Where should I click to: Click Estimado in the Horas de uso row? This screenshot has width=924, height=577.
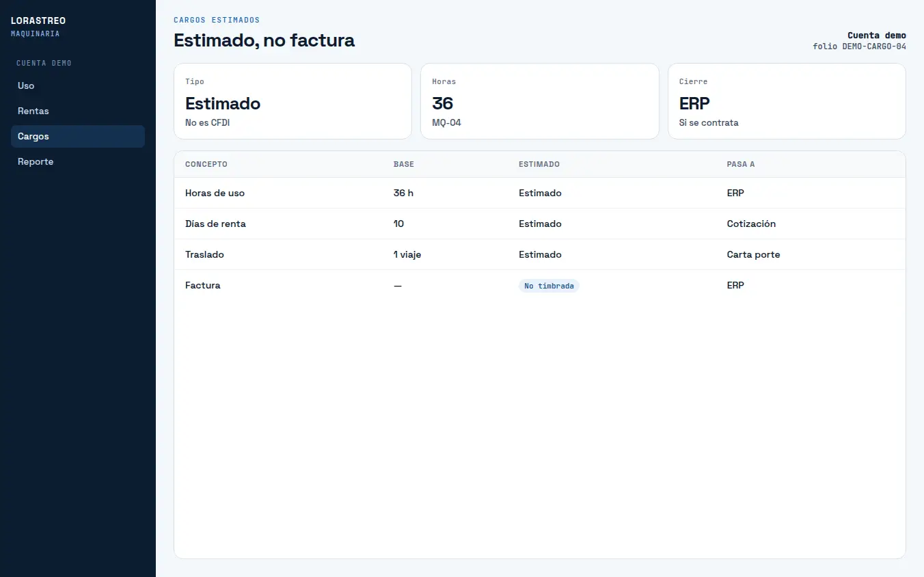point(540,193)
